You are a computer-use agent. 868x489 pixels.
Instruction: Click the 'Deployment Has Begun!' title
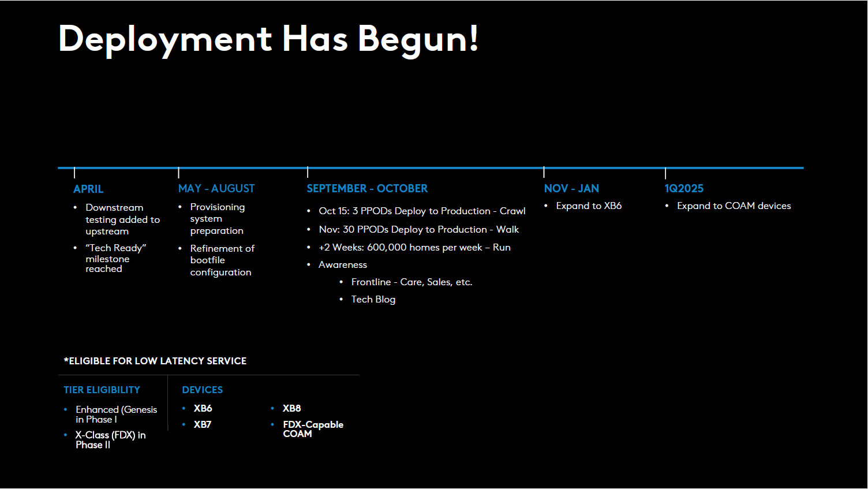[x=268, y=39]
